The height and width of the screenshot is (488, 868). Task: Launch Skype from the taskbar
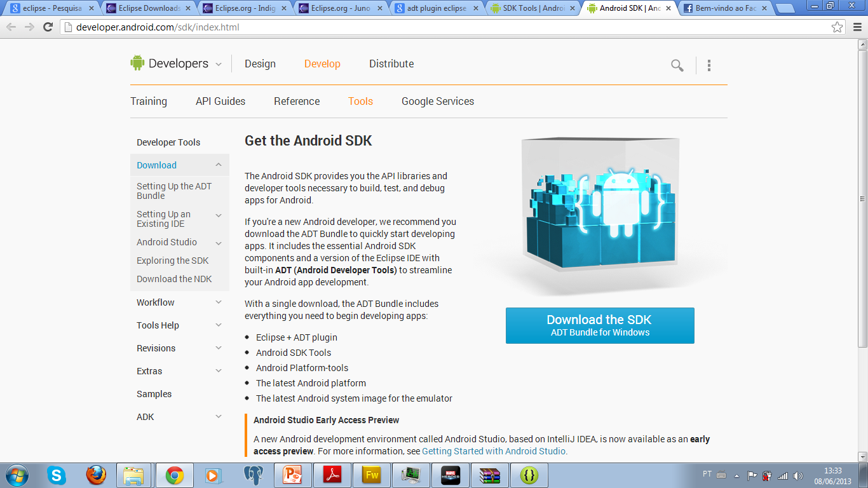57,475
